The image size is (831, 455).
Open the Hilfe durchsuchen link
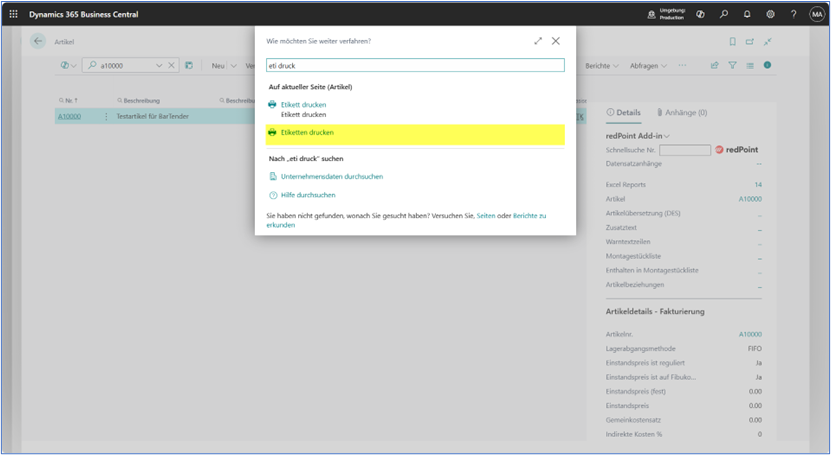pos(308,195)
